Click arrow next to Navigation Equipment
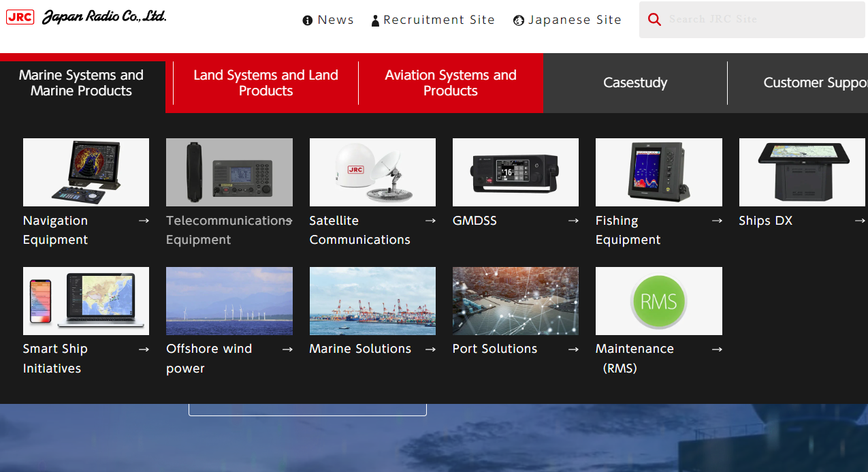The width and height of the screenshot is (868, 472). coord(144,221)
